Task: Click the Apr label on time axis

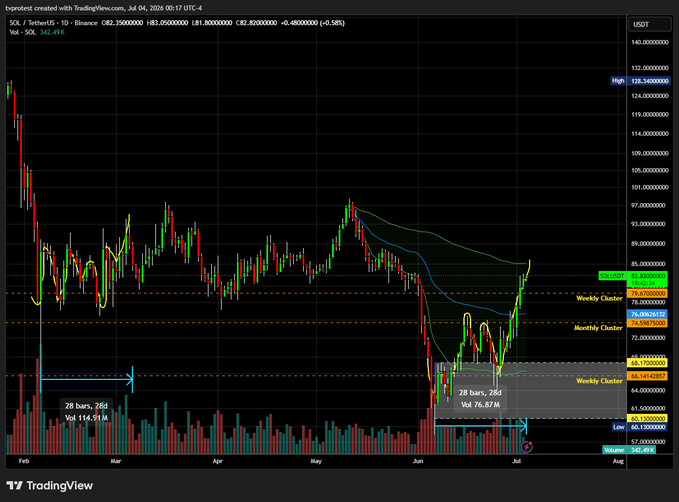Action: pos(217,461)
